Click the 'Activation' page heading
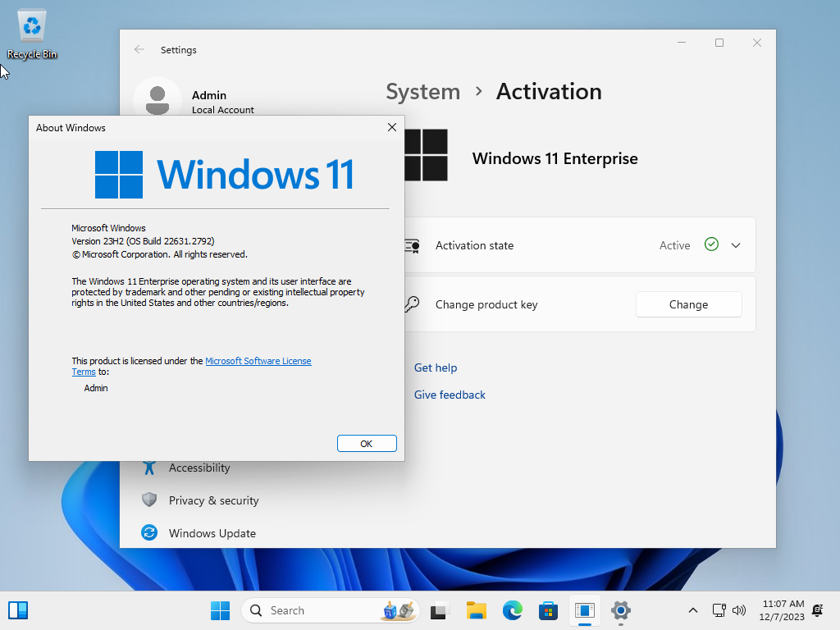The height and width of the screenshot is (630, 840). [549, 92]
